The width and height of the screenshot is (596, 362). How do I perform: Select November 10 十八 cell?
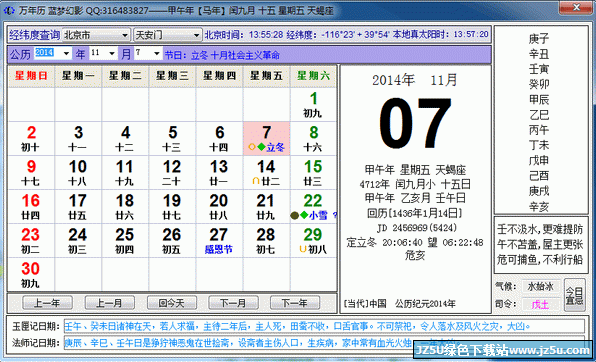pyautogui.click(x=78, y=173)
